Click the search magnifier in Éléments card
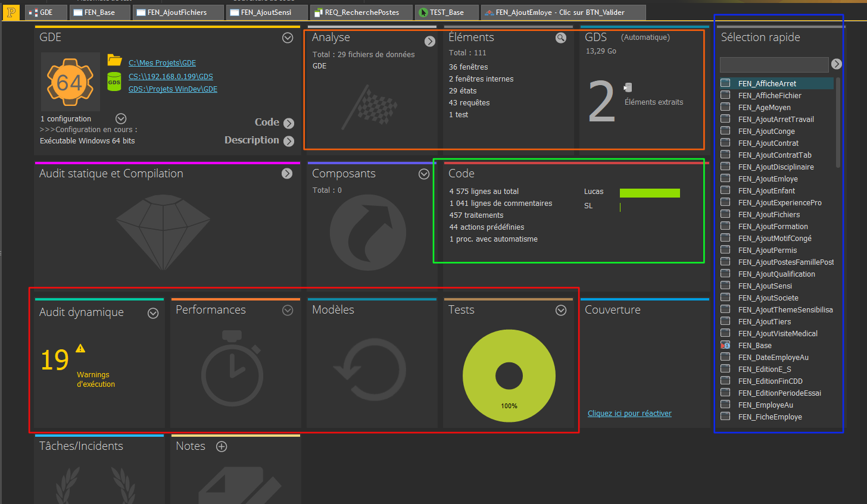This screenshot has width=867, height=504. 561,38
